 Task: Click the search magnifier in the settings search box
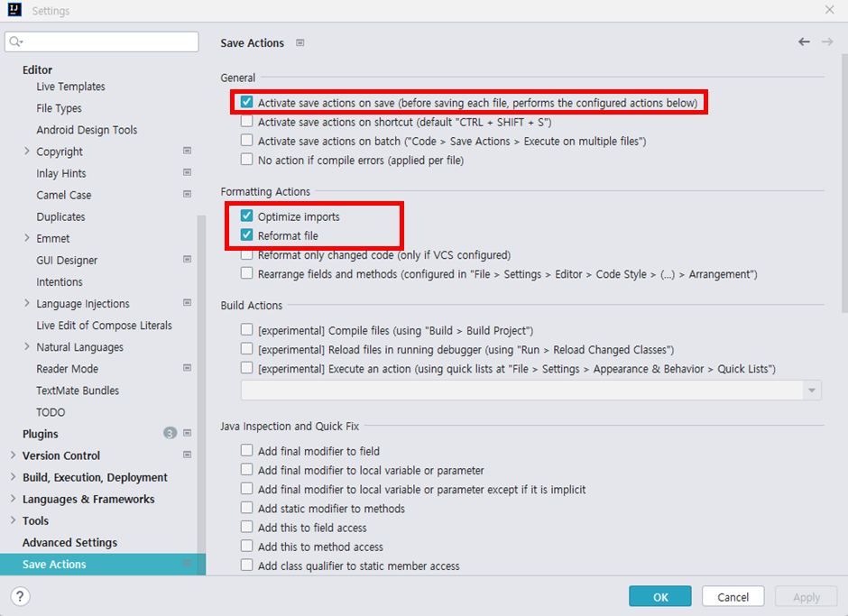[x=14, y=41]
